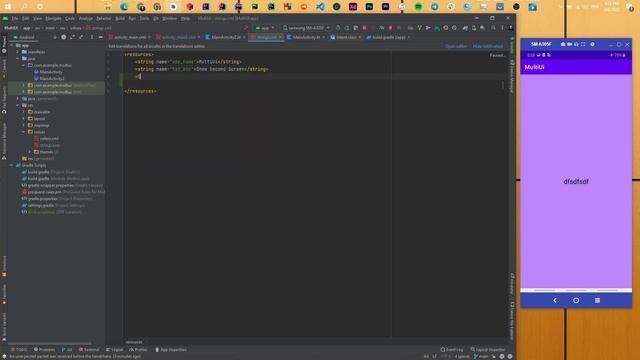Open the Profiler tool window

coord(138,350)
